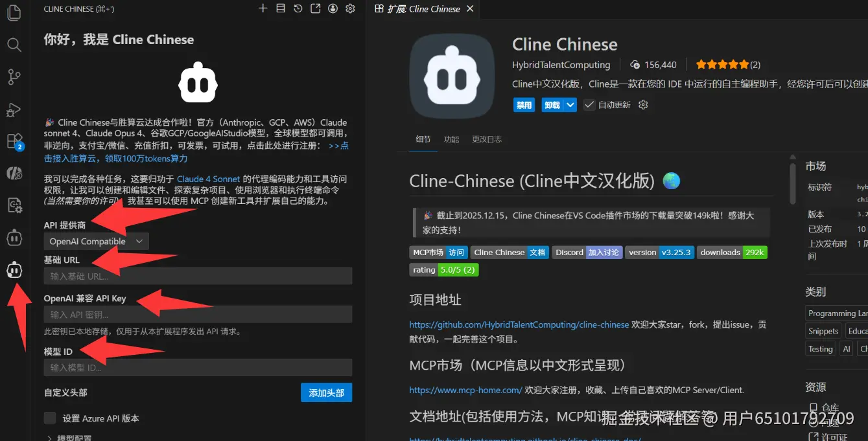Image resolution: width=868 pixels, height=441 pixels.
Task: Open the Cline account icon
Action: point(333,8)
